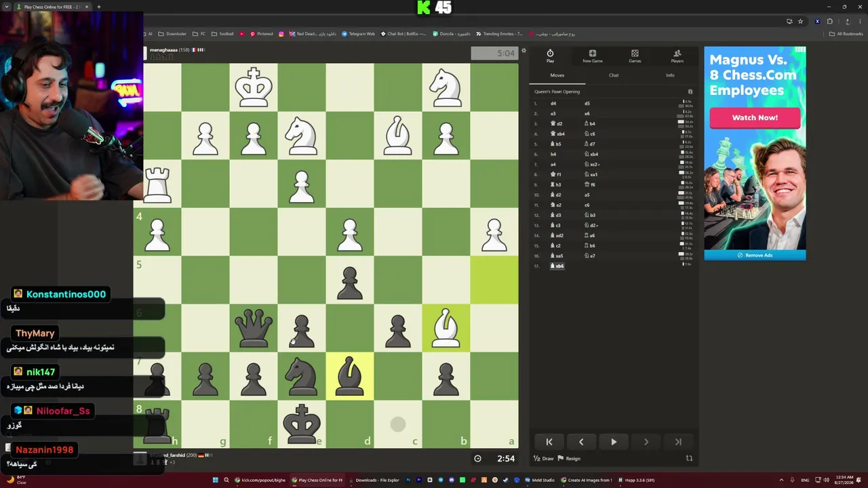The image size is (868, 488).
Task: Start a New Game from sidebar
Action: click(x=592, y=56)
